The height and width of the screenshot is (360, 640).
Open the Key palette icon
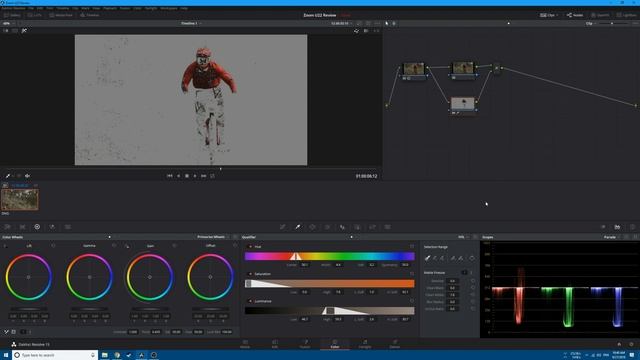click(357, 227)
